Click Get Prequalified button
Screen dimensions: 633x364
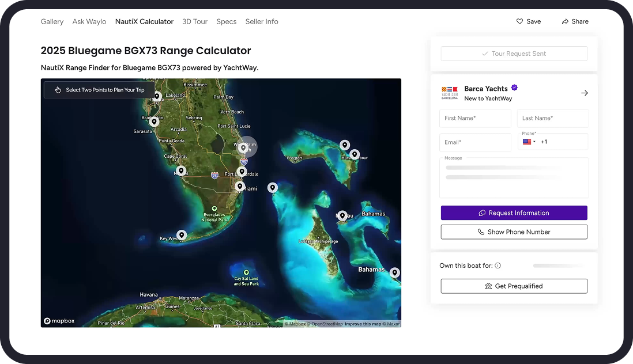click(514, 286)
